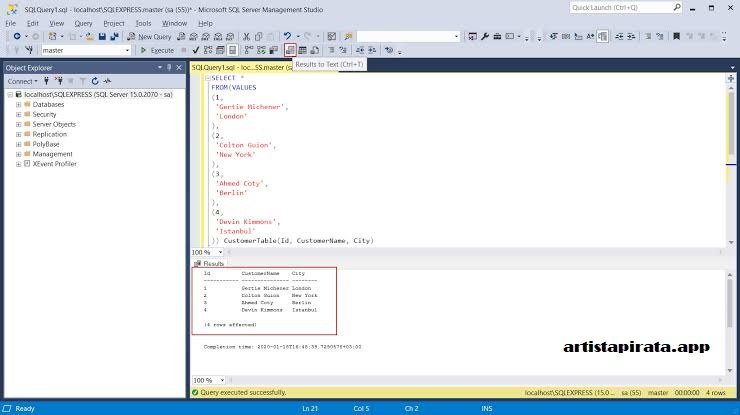Open the Help menu
This screenshot has width=740, height=415.
coord(205,23)
